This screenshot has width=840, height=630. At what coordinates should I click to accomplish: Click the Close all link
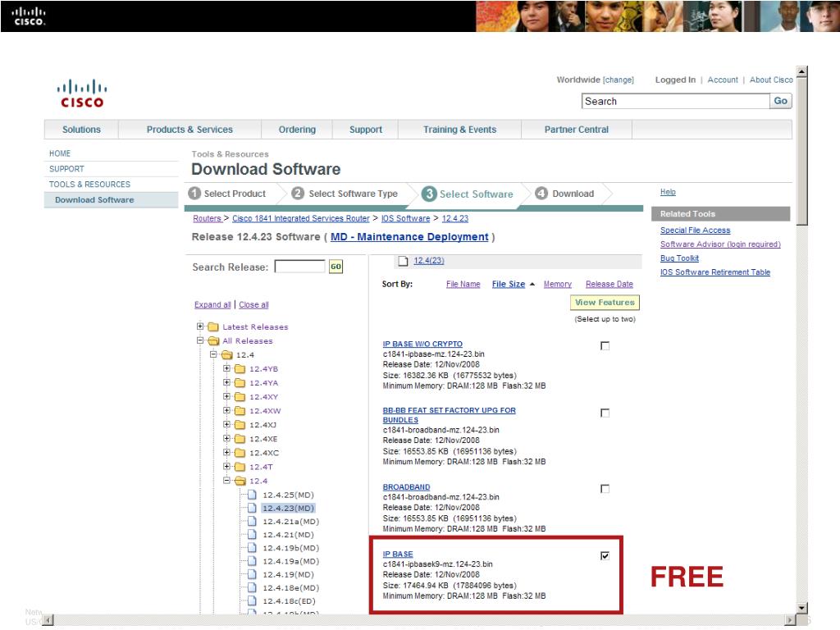pos(253,304)
